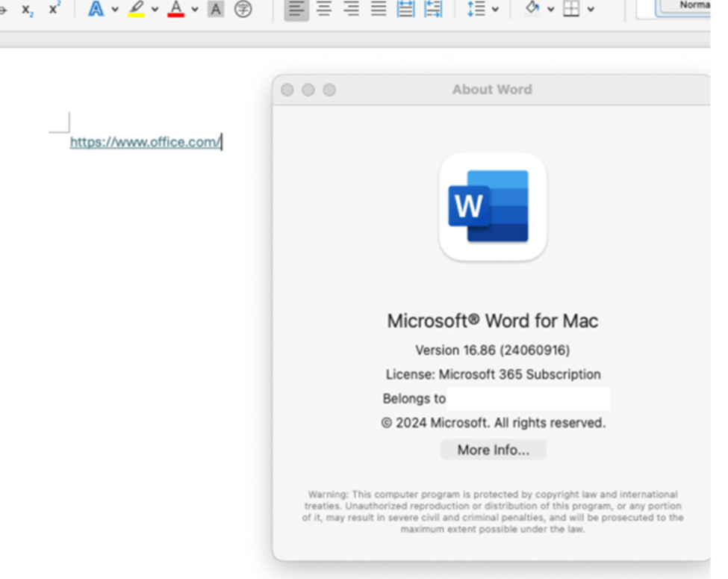
Task: Open line and paragraph spacing
Action: coord(476,9)
